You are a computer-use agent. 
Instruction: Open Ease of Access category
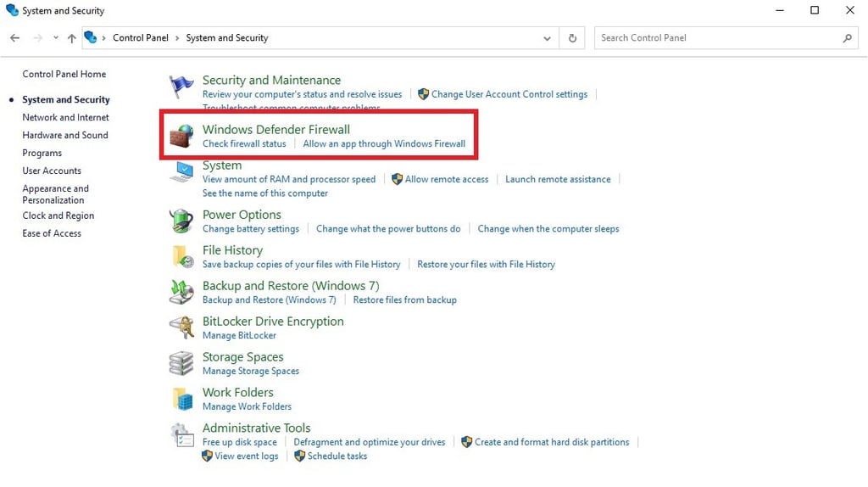(x=52, y=233)
